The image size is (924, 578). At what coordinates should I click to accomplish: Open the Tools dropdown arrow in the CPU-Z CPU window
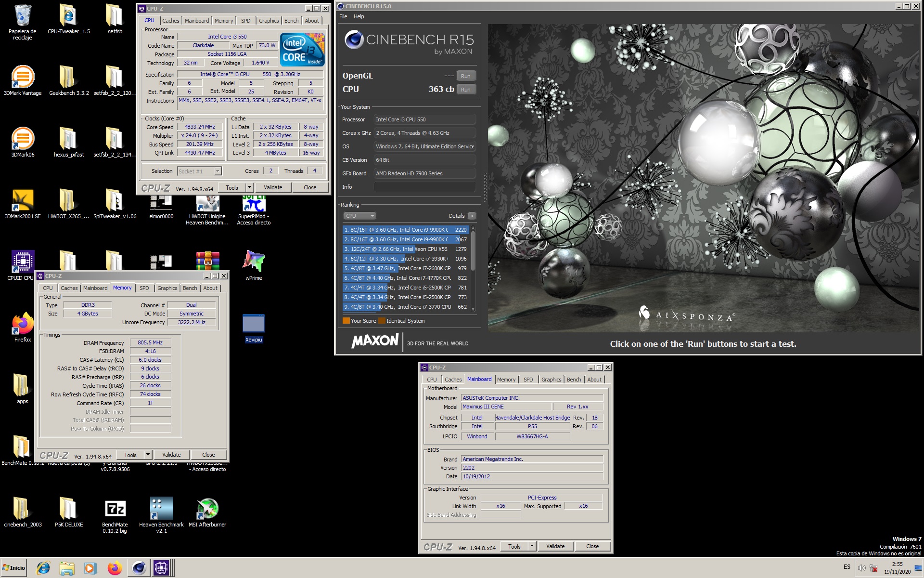tap(249, 187)
